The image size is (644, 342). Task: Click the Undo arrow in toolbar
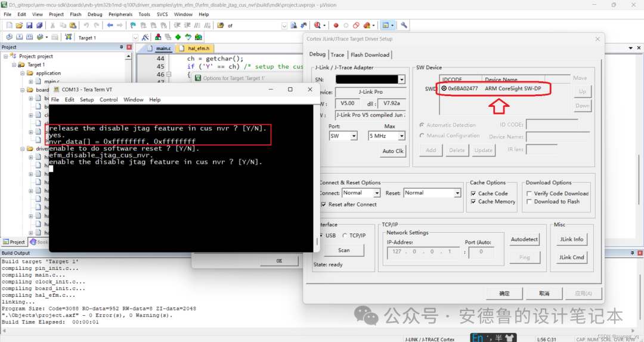pos(86,26)
